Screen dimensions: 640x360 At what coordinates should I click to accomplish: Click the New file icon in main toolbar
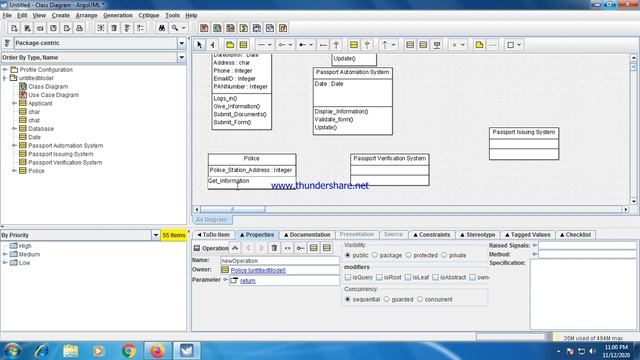tap(14, 28)
